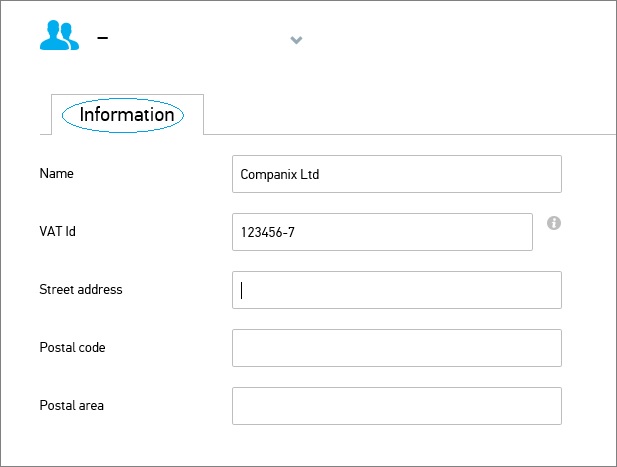Click the blinking caret in Street address
The width and height of the screenshot is (617, 467).
(x=242, y=290)
